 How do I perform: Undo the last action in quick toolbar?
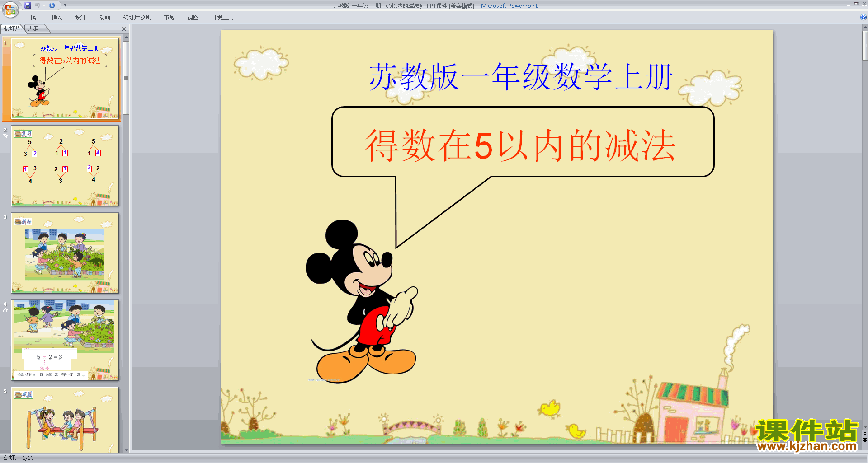click(38, 5)
